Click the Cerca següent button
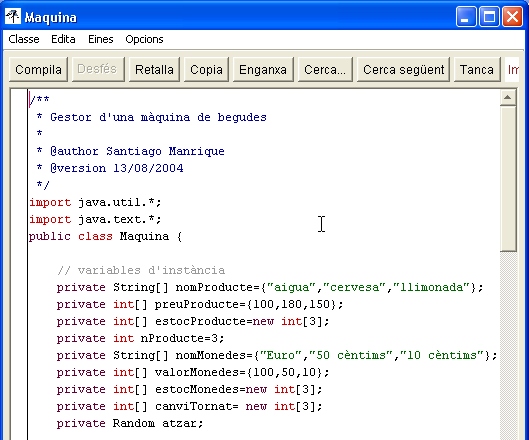Viewport: 529px width, 440px height. click(x=403, y=70)
